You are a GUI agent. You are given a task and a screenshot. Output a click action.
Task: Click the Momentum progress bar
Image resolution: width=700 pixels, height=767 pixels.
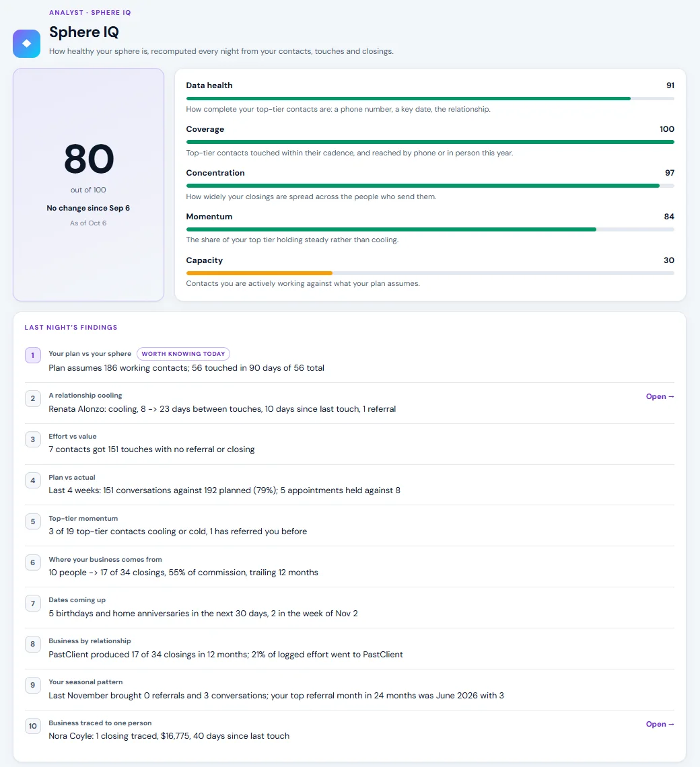click(430, 229)
